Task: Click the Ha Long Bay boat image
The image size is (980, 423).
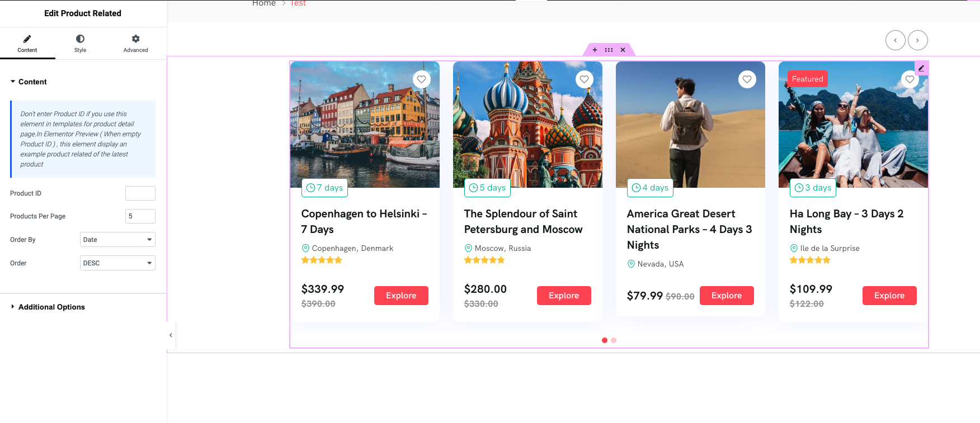Action: (x=853, y=125)
